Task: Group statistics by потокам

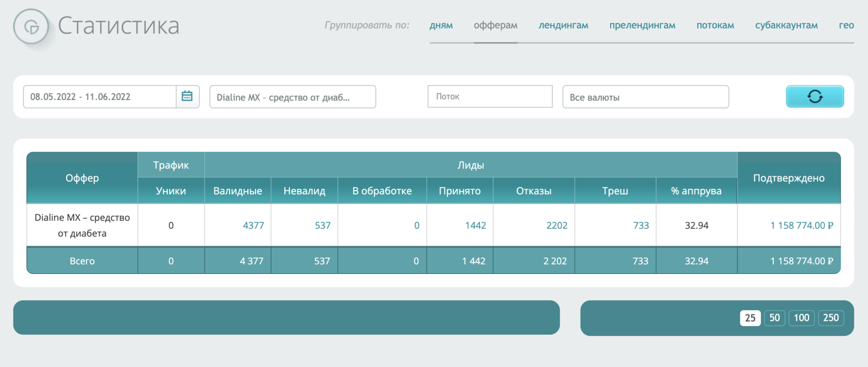Action: 715,25
